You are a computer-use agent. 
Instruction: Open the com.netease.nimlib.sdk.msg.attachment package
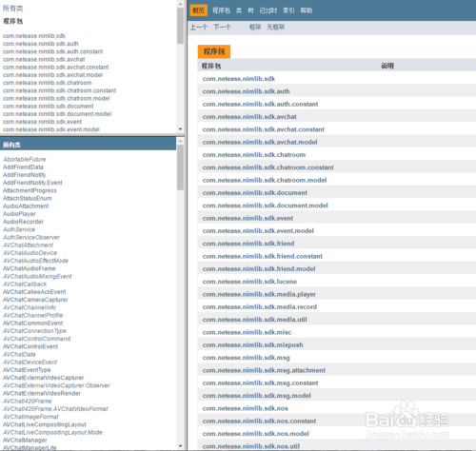pos(264,370)
